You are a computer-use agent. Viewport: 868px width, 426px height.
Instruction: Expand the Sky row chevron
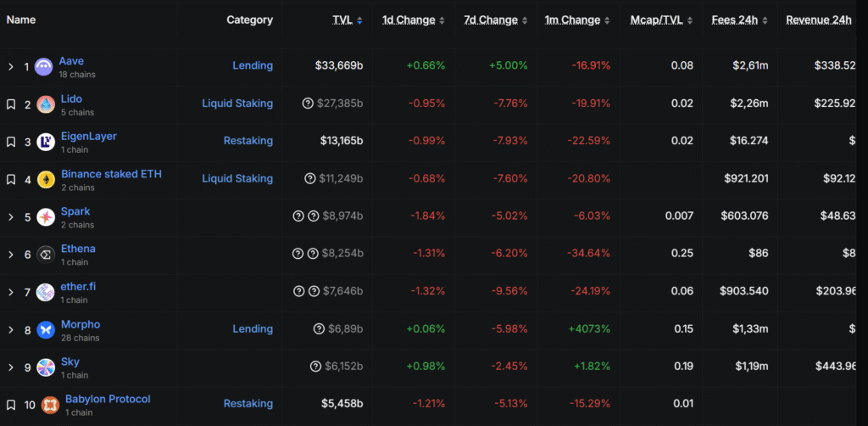coord(11,367)
